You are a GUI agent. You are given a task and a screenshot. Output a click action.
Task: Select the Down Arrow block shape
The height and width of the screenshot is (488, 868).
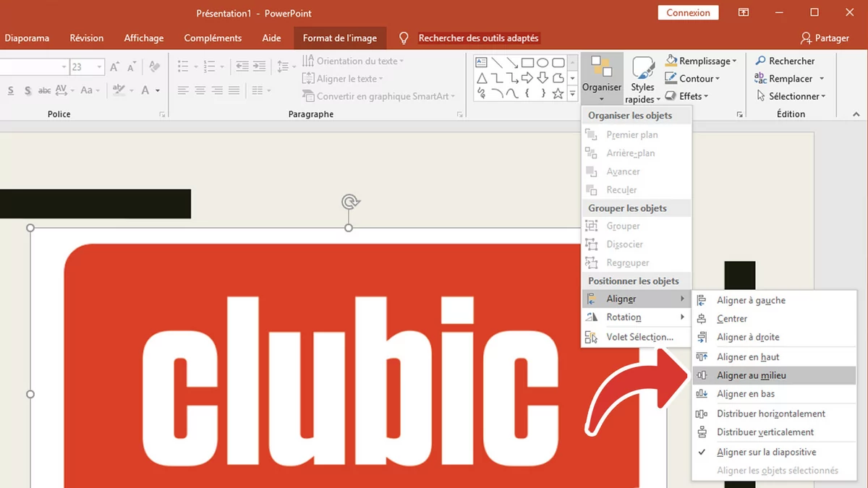click(542, 78)
